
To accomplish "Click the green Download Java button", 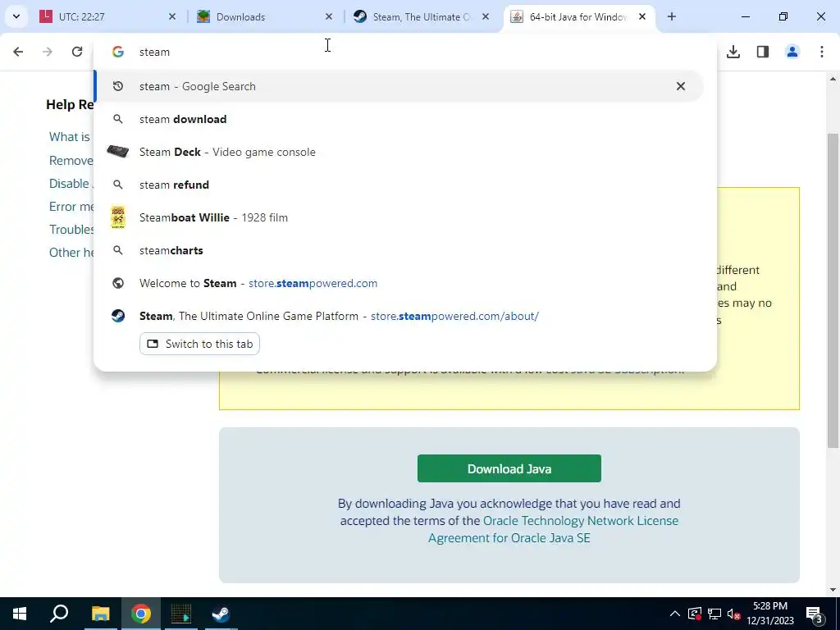I will coord(509,468).
